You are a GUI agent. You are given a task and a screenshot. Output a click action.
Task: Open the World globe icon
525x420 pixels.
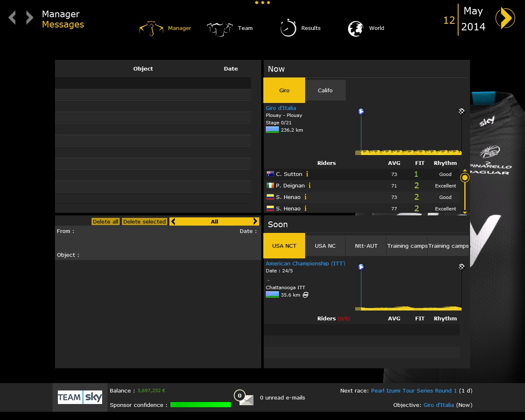[355, 29]
